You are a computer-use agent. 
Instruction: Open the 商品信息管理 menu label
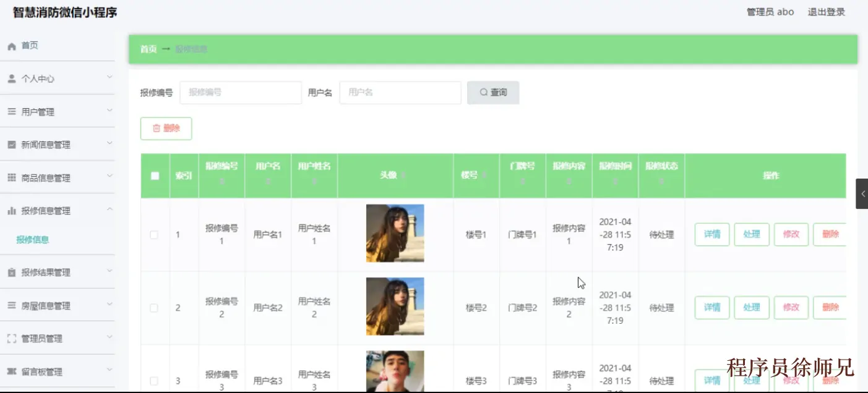coord(46,178)
